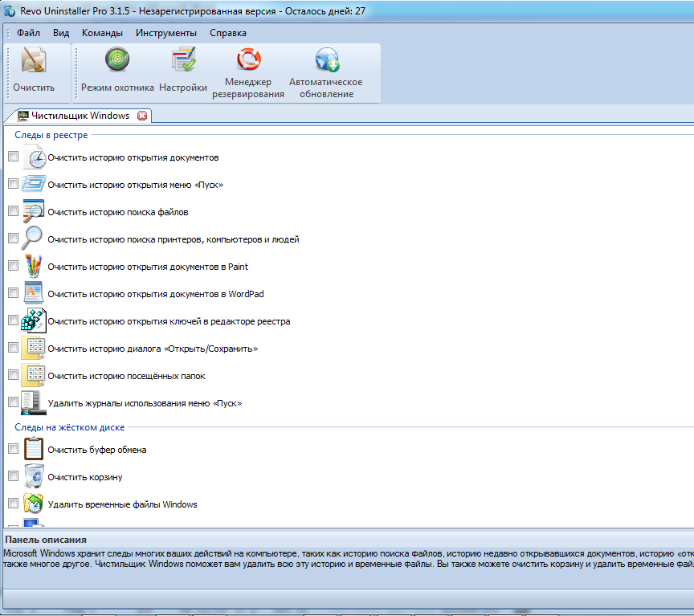Screen dimensions: 694x616
Task: Click text Удалить временные файлы Windows
Action: [x=123, y=504]
